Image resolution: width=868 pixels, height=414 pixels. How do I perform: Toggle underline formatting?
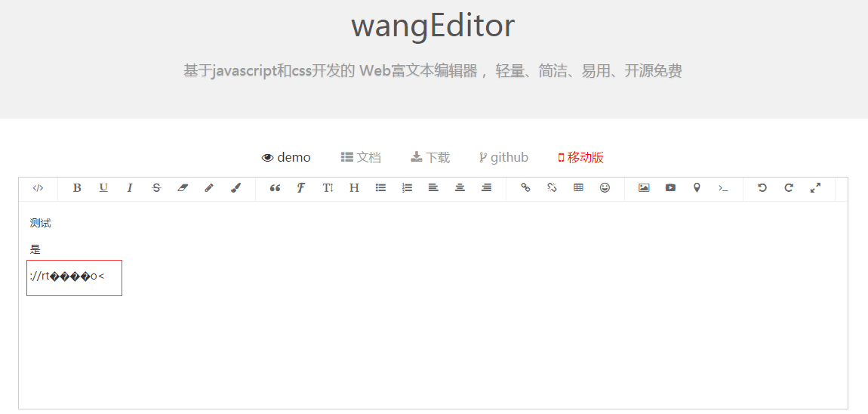(x=103, y=188)
